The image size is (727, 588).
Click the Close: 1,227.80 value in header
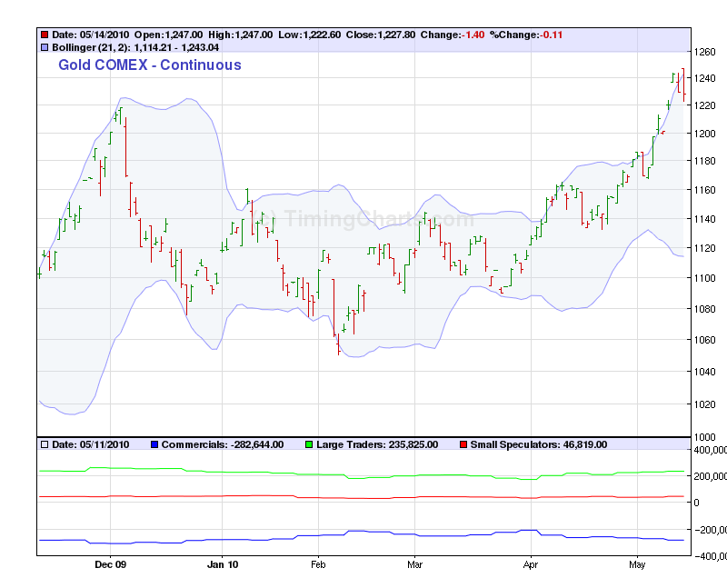(379, 35)
